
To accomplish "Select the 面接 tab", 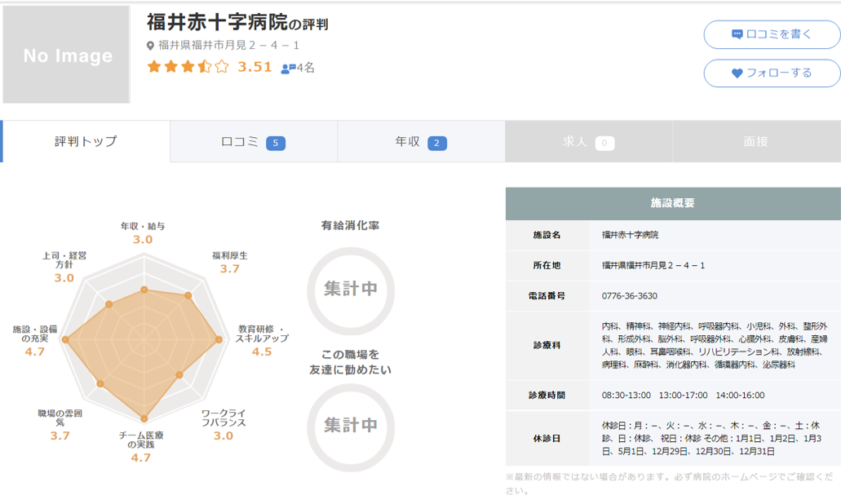I will [756, 142].
